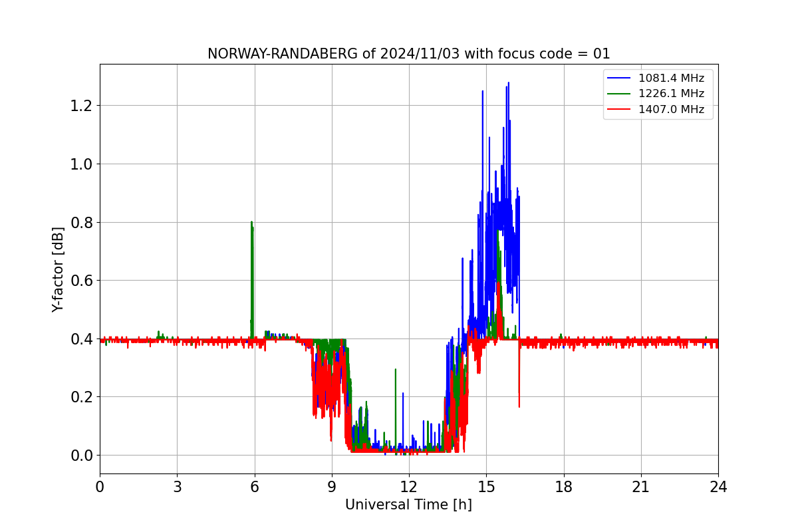This screenshot has height=532, width=798.
Task: Click y-axis tick label 0.8
Action: [81, 222]
